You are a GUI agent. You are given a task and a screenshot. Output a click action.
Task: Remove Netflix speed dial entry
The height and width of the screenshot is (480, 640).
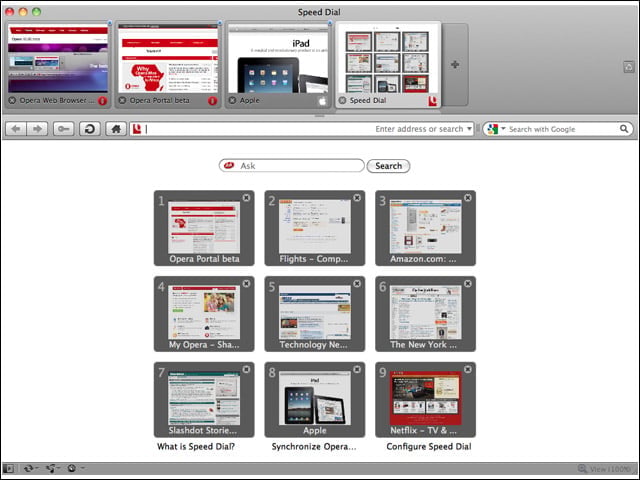coord(468,369)
